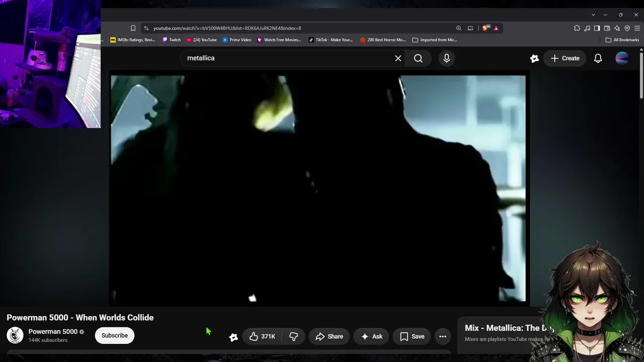Open the TikTok bookmark
644x362 pixels.
tap(331, 40)
